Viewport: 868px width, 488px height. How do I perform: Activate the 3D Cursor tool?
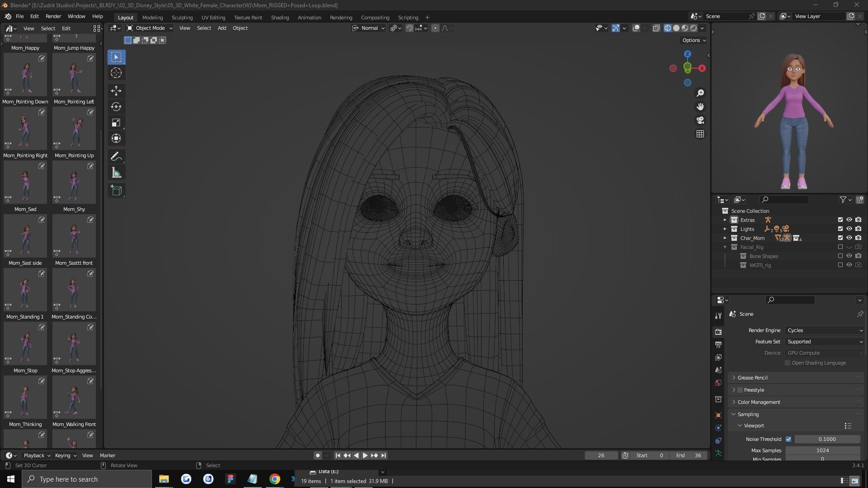116,73
